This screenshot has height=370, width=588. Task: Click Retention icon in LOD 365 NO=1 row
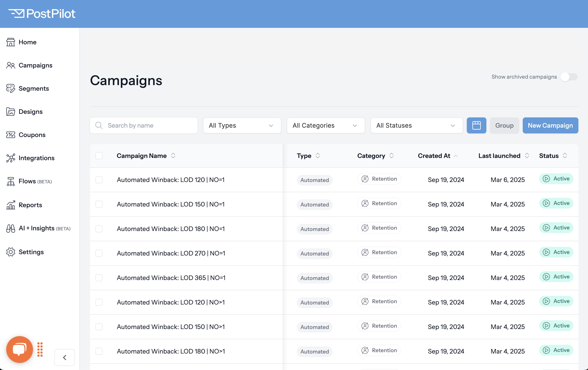point(365,277)
